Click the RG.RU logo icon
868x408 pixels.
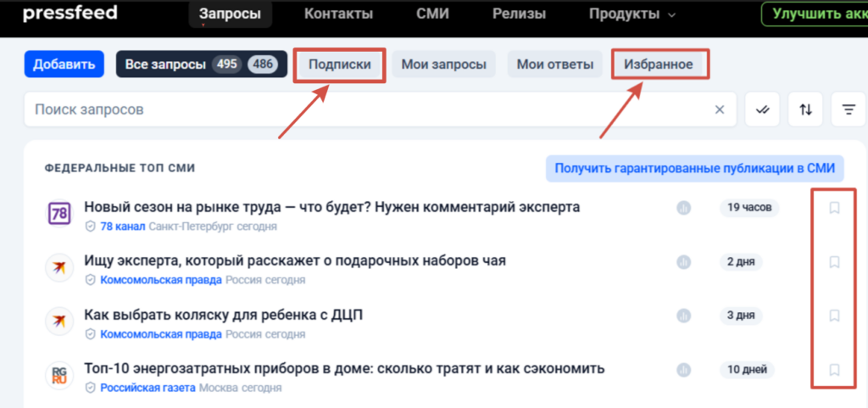pos(58,375)
